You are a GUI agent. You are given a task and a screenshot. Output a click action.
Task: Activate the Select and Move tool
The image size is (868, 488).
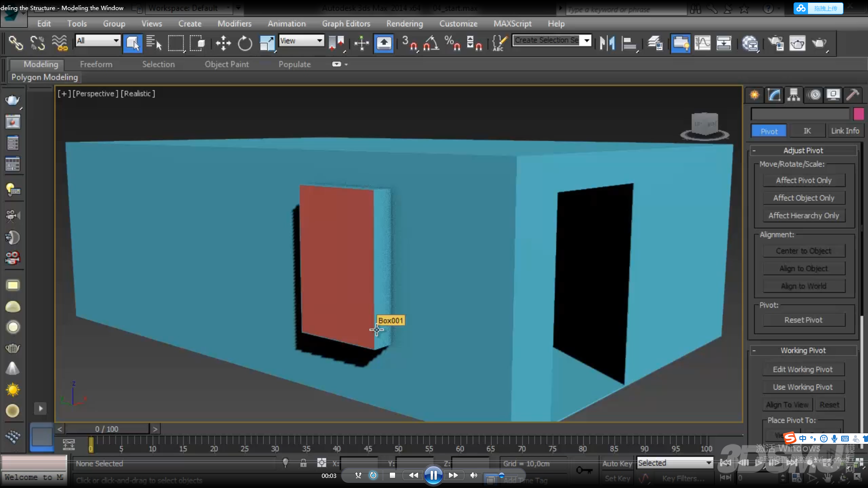tap(223, 43)
